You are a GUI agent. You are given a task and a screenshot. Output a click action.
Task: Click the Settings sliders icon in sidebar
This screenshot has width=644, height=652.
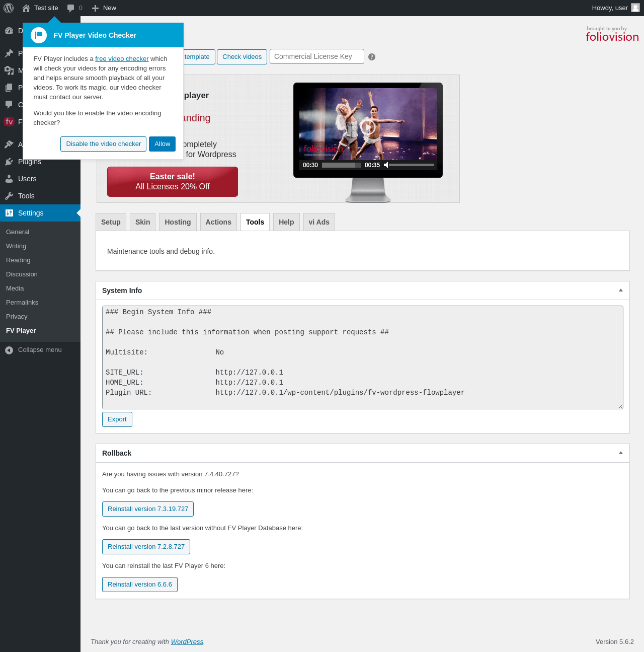click(9, 213)
